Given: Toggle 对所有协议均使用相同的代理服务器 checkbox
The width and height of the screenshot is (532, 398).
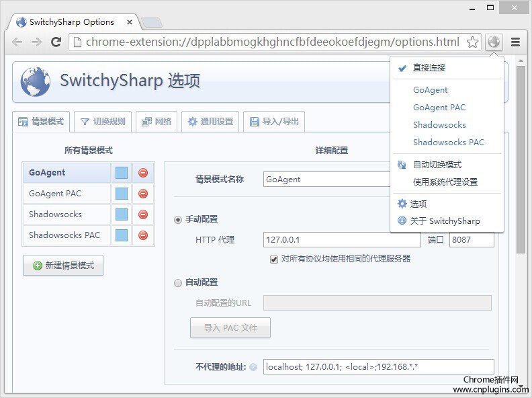Looking at the screenshot, I should (x=274, y=260).
